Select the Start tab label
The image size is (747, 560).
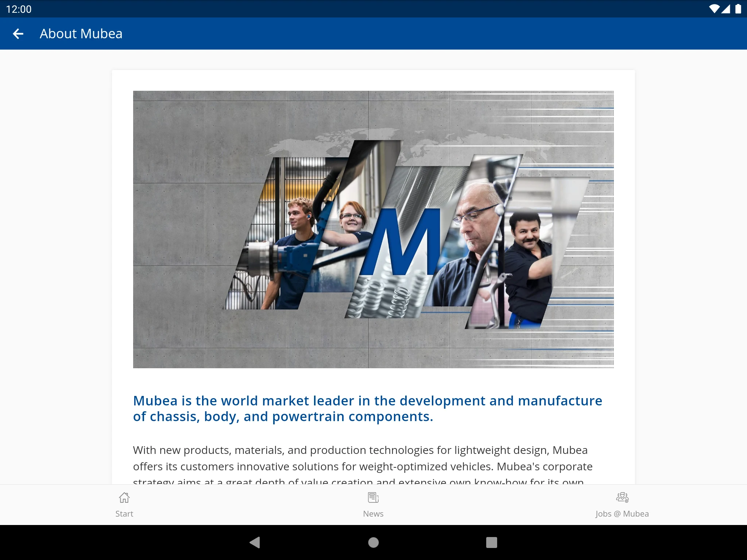tap(124, 514)
